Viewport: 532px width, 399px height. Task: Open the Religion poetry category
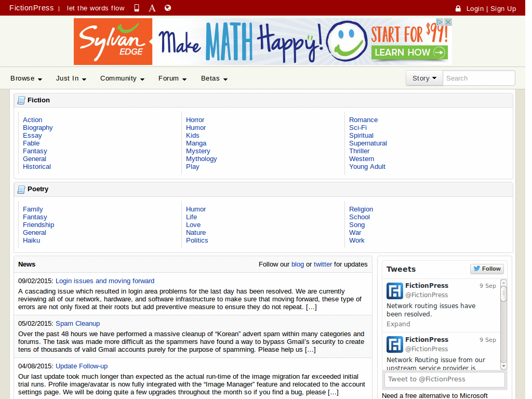361,209
